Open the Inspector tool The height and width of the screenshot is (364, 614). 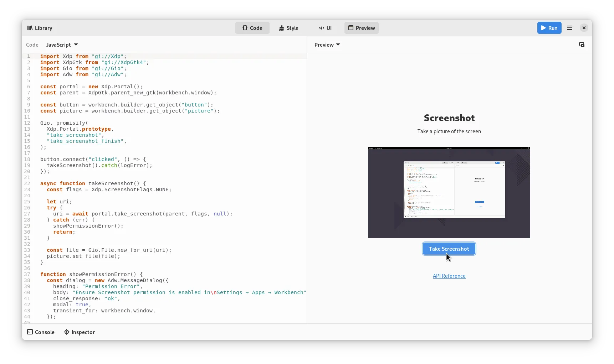pos(79,332)
